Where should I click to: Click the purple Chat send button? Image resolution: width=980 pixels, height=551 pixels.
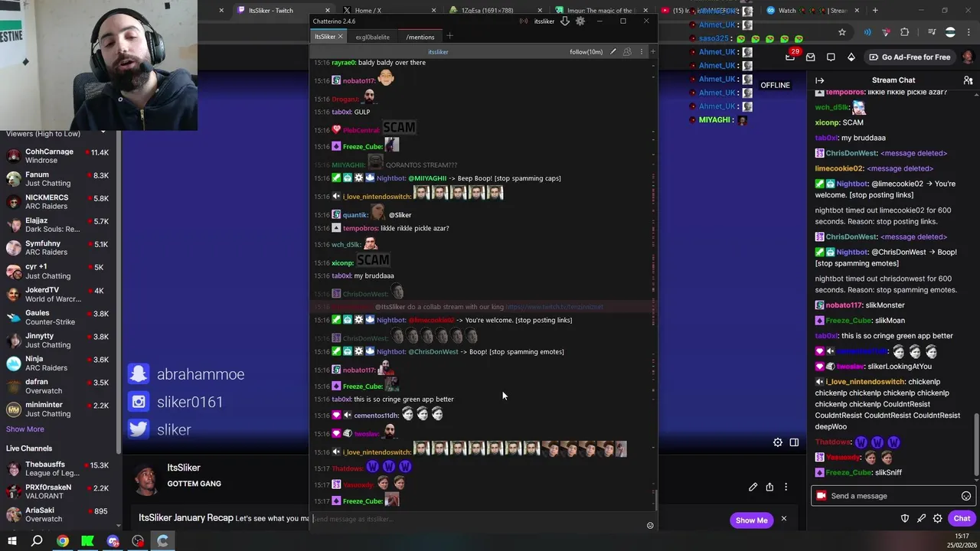962,518
